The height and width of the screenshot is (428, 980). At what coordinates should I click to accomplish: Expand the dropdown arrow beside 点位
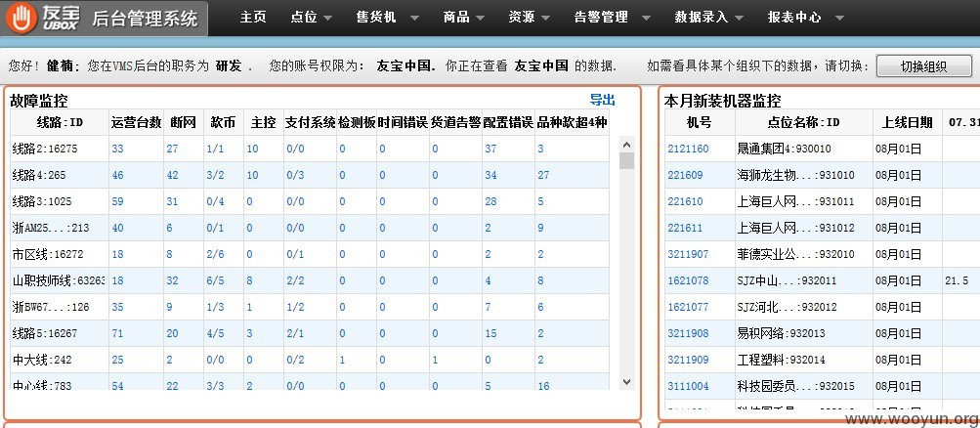point(327,19)
